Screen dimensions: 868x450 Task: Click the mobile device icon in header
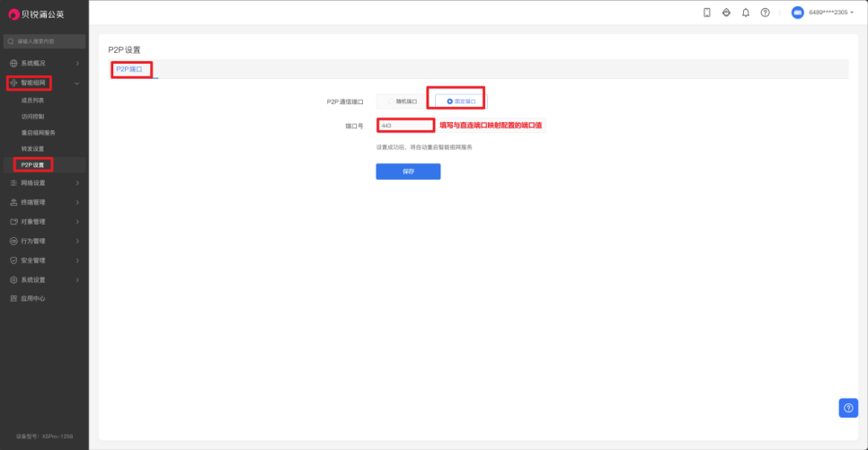707,13
